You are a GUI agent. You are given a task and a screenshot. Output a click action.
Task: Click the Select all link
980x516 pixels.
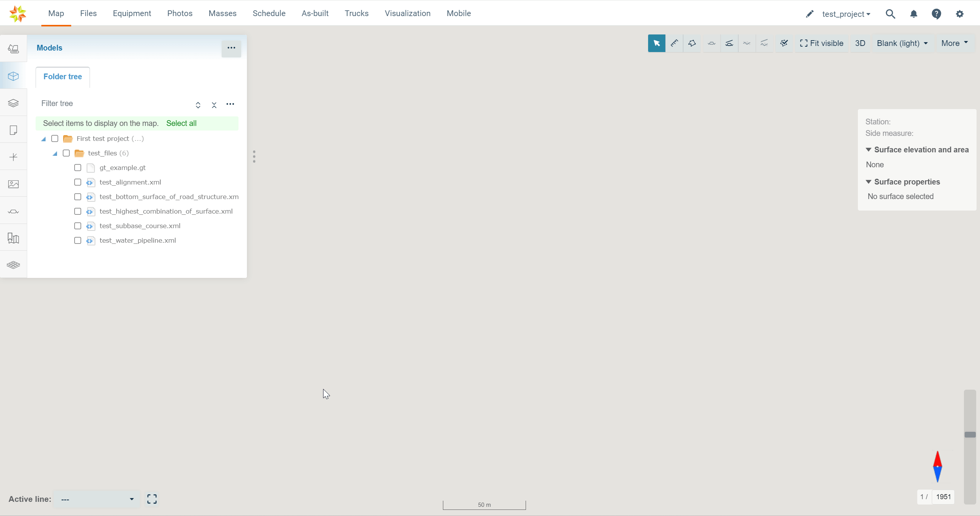coord(181,123)
